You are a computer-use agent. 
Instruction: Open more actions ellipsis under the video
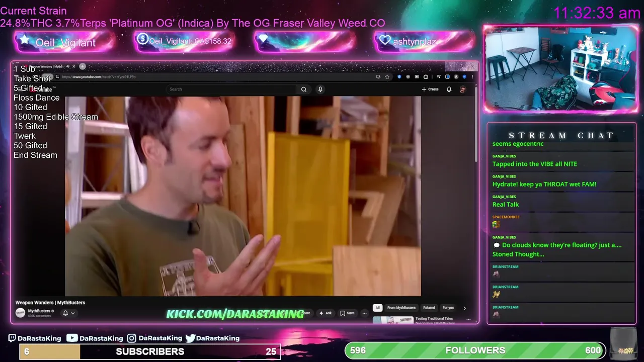pyautogui.click(x=364, y=313)
